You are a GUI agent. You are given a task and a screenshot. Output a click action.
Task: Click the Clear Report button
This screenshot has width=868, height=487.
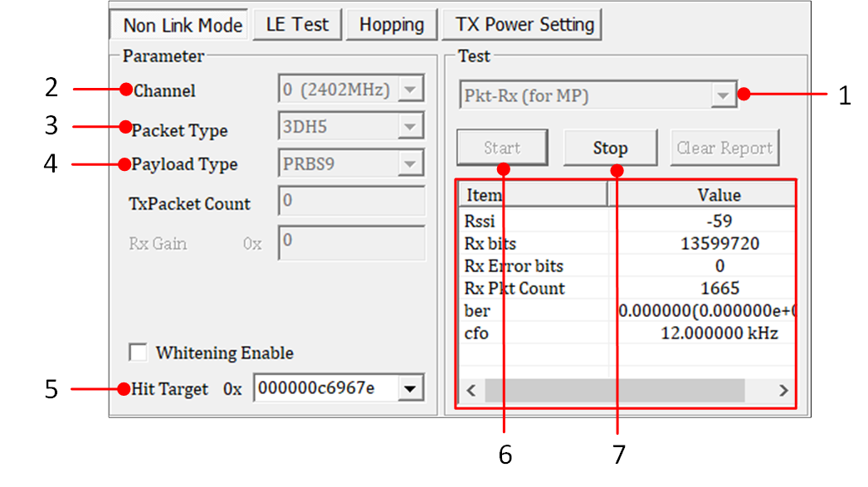tap(724, 149)
